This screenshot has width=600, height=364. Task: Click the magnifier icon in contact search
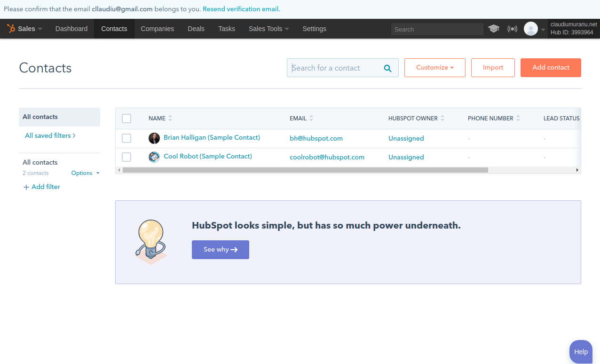388,68
